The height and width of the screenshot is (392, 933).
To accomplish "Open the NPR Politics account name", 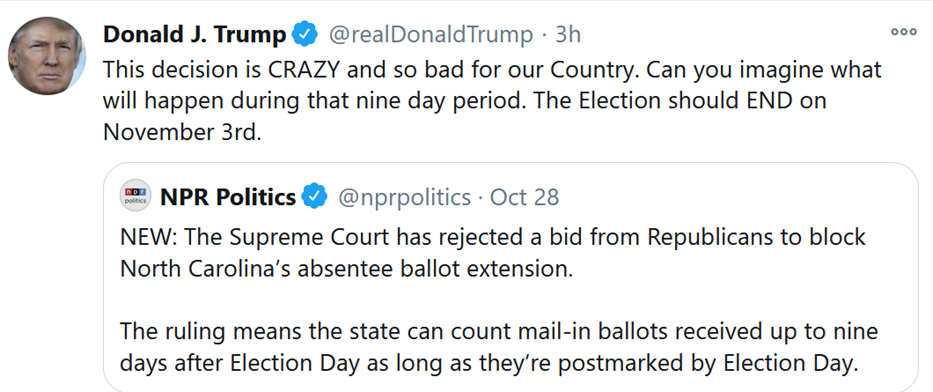I will click(228, 196).
